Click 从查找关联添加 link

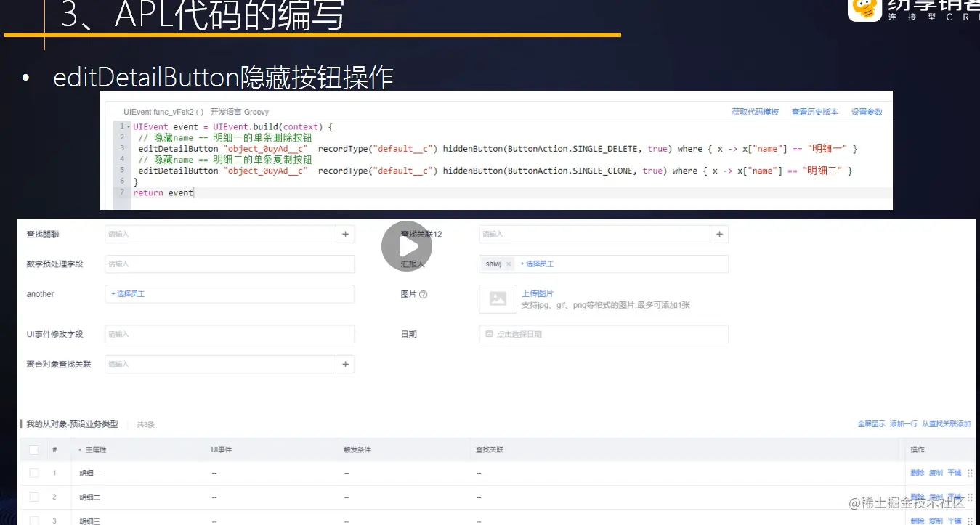946,424
